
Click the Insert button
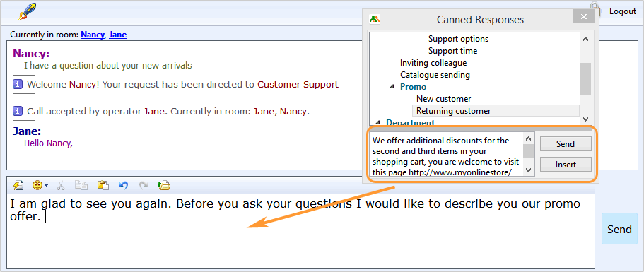[x=566, y=165]
